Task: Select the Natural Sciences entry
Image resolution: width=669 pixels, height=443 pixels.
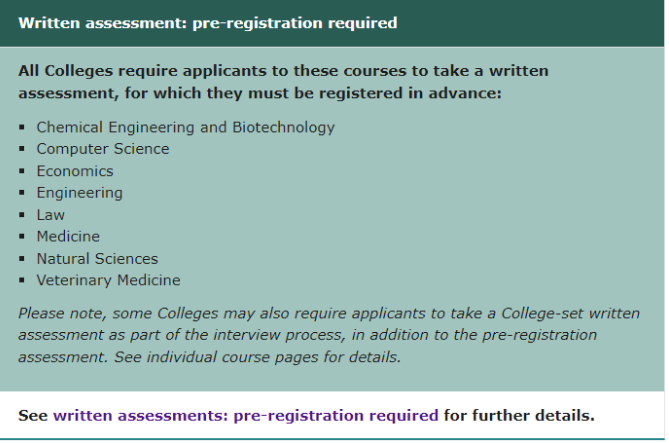Action: [97, 259]
